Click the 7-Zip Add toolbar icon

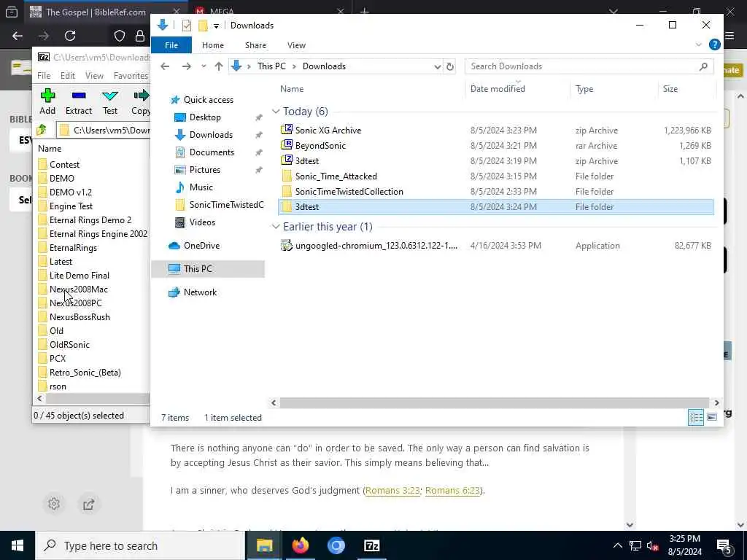click(x=47, y=96)
